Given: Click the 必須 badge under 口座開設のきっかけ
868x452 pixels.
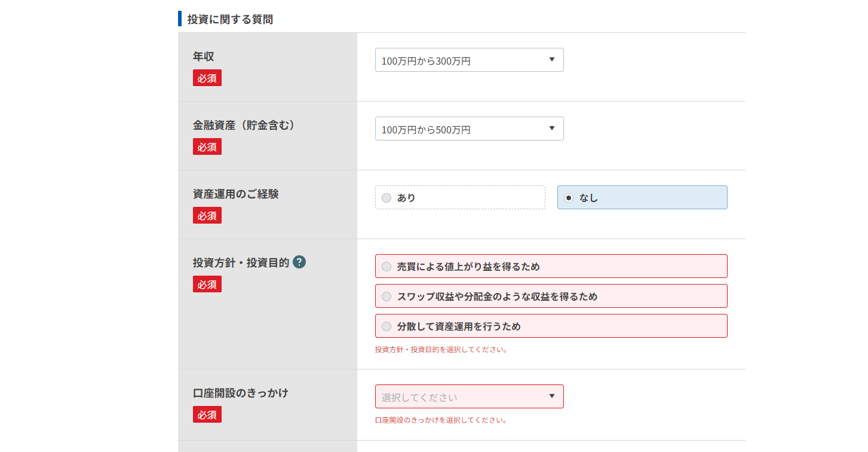Looking at the screenshot, I should coord(207,414).
